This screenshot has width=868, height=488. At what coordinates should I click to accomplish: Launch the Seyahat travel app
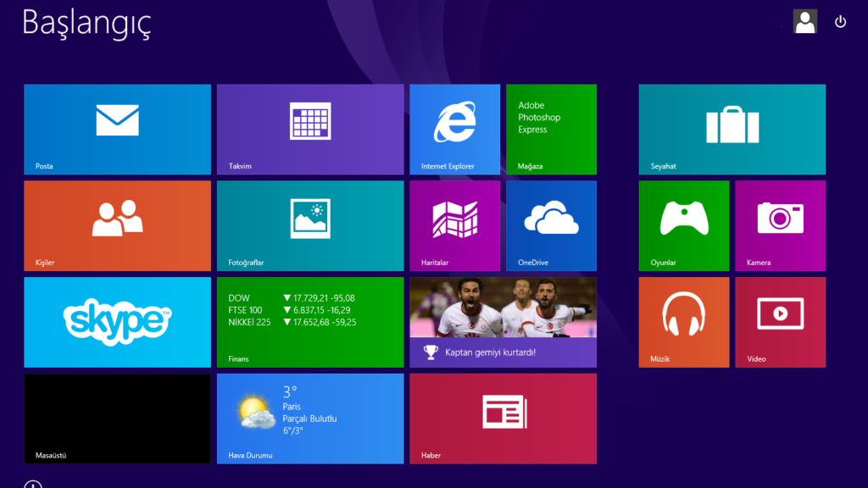pos(732,129)
